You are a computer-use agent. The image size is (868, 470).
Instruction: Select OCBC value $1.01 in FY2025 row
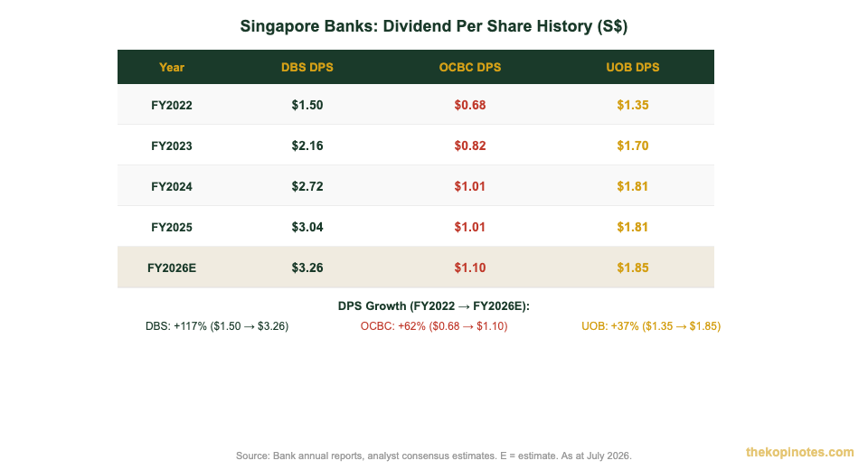click(470, 227)
